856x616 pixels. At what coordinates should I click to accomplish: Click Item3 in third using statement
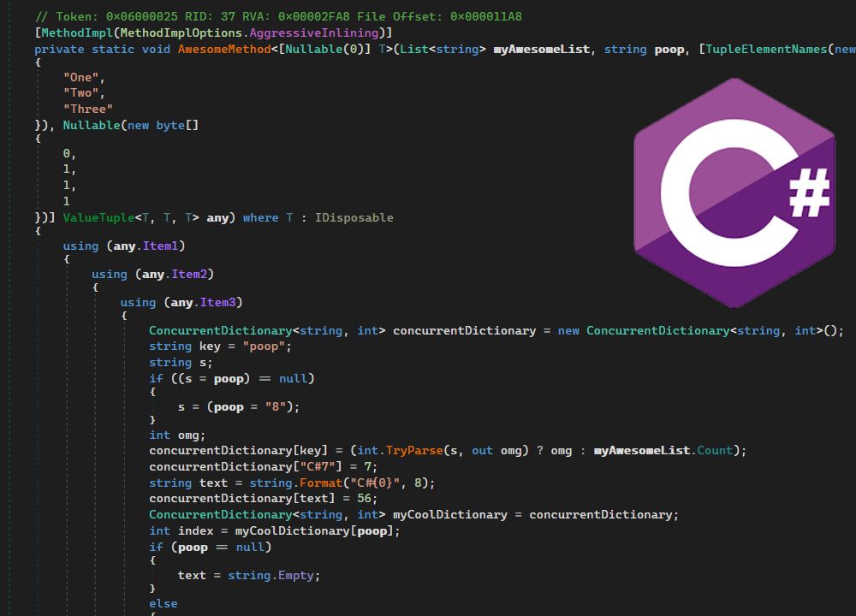[x=217, y=302]
